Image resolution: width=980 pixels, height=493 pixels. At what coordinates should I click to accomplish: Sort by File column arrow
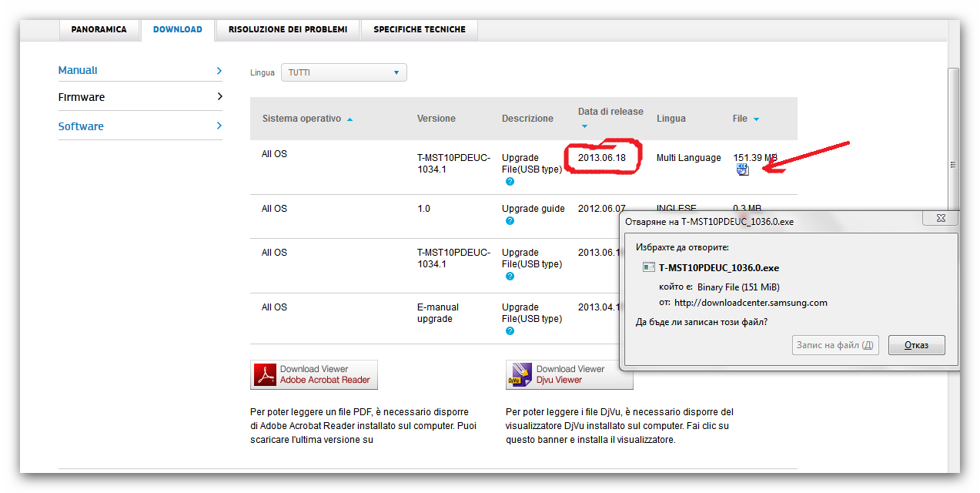[756, 119]
